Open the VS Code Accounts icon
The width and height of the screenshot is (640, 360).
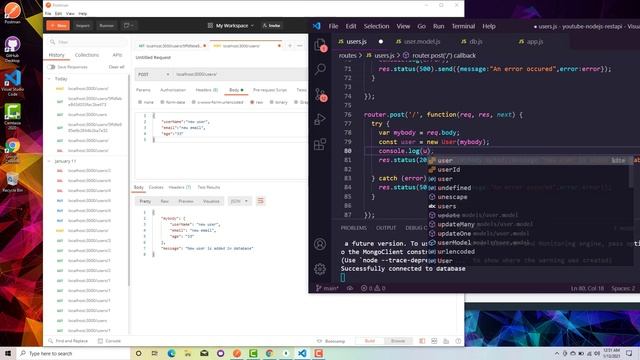pyautogui.click(x=320, y=244)
